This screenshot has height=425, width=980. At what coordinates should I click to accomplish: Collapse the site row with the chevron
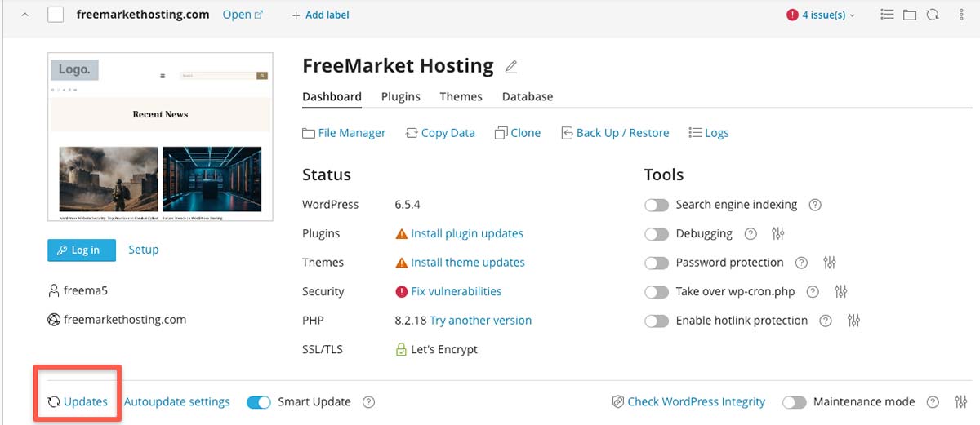(x=24, y=15)
